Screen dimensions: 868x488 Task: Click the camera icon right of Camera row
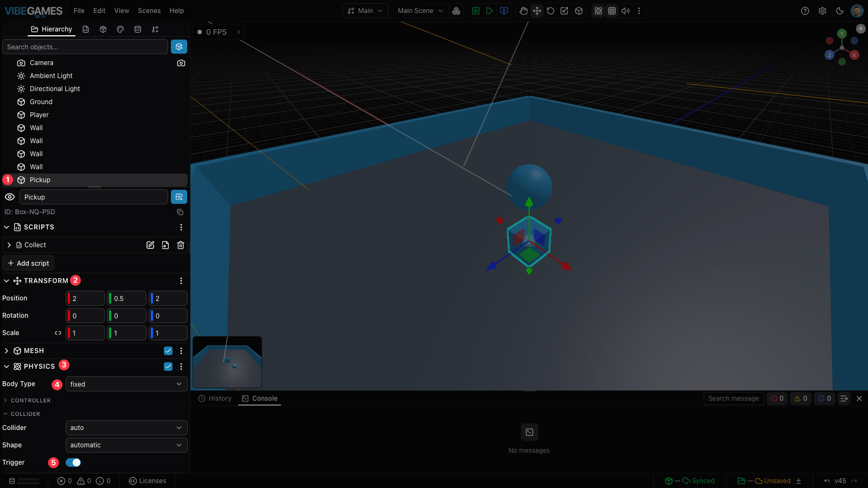(181, 63)
